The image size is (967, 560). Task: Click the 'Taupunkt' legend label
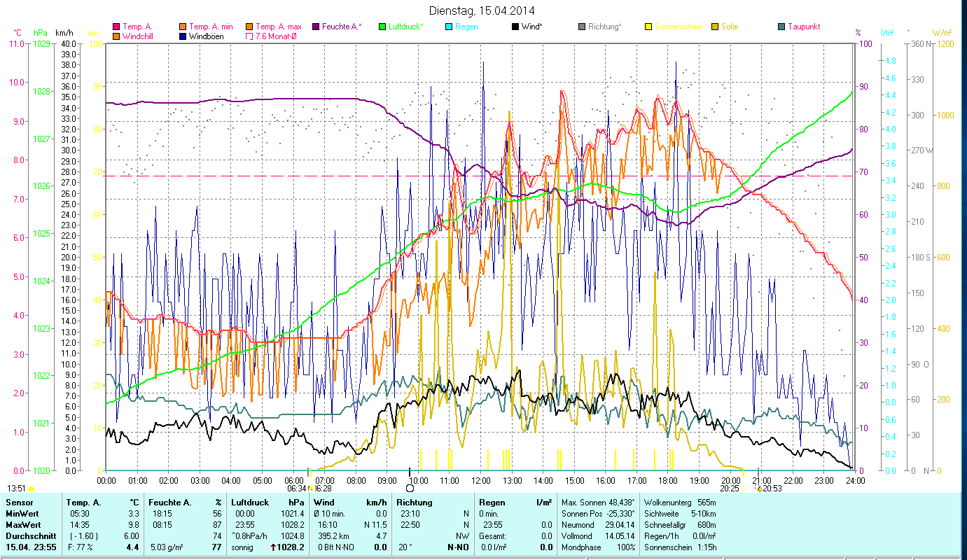tap(804, 27)
